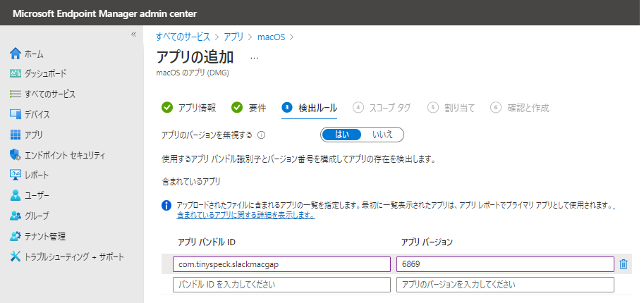
Task: Open すべてのサービス breadcrumb link
Action: pyautogui.click(x=183, y=37)
